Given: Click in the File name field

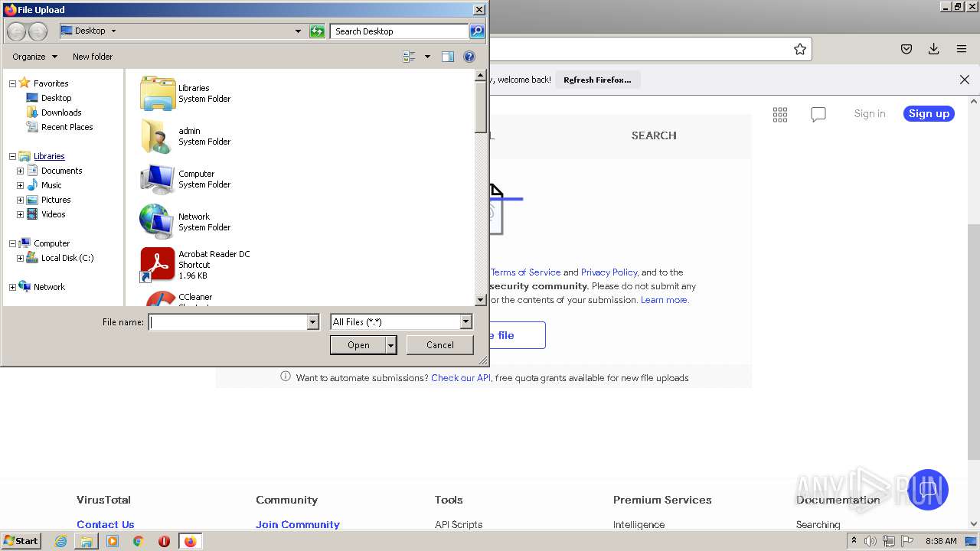Looking at the screenshot, I should 228,322.
